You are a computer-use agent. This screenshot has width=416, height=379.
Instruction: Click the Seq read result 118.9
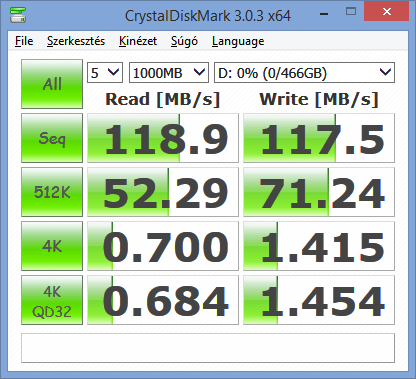click(163, 138)
